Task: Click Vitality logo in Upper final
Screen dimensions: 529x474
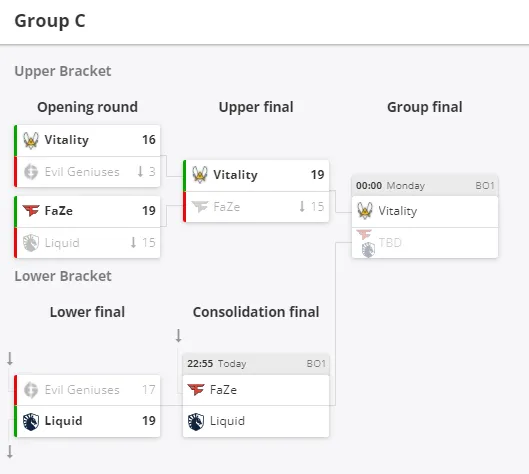Action: click(200, 175)
